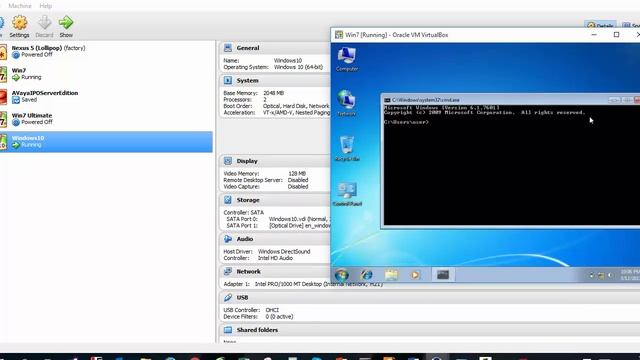640x360 pixels.
Task: Click the Win7 VirtualBox window title icon
Action: (339, 35)
